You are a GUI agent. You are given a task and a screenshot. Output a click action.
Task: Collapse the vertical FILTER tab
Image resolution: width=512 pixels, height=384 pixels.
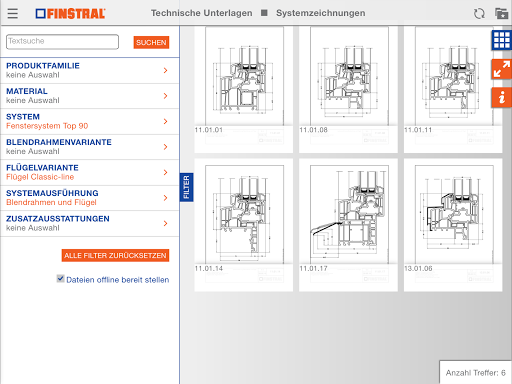(186, 187)
